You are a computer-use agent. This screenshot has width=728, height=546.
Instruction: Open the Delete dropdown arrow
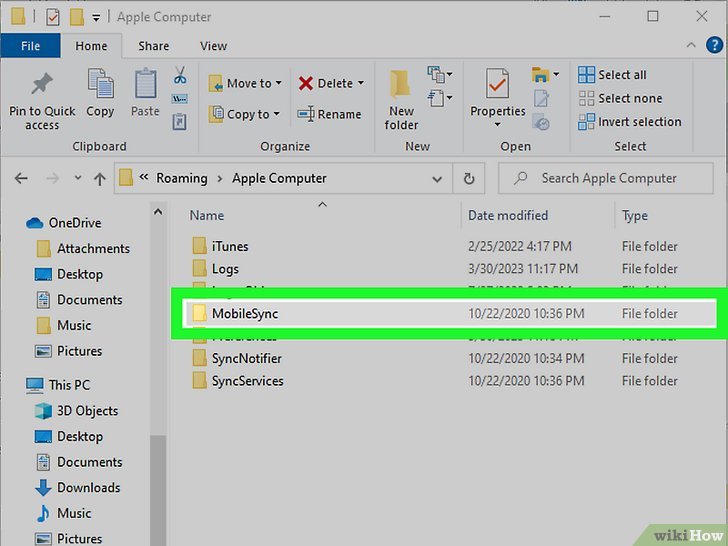[x=361, y=83]
